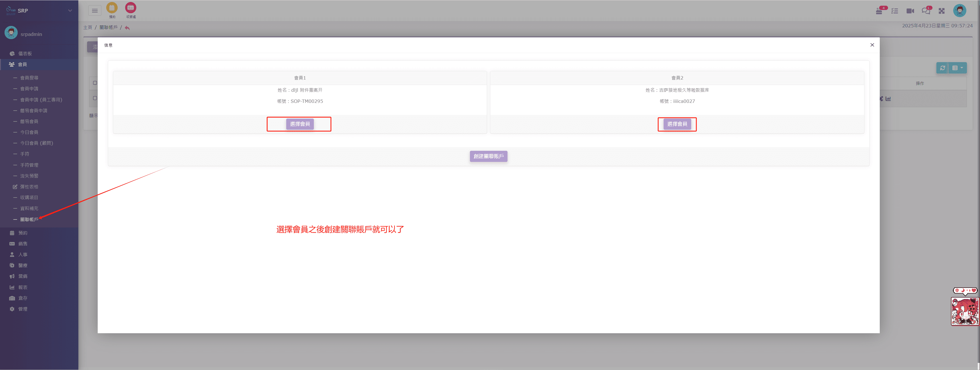The image size is (980, 370).
Task: Toggle the sidebar hamburger menu button
Action: [95, 11]
